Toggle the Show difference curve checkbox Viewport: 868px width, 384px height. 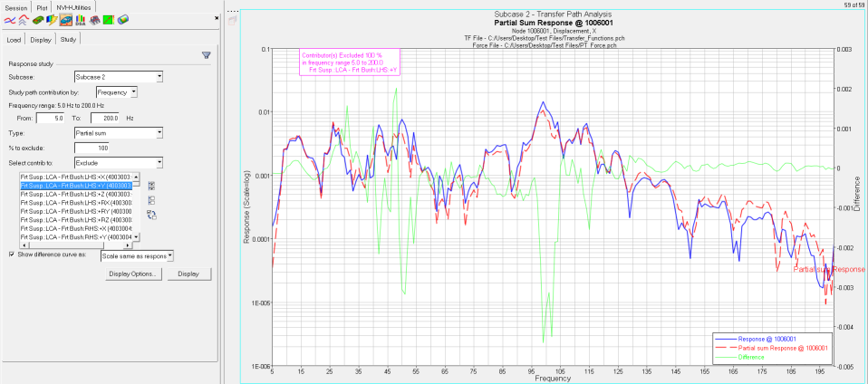(x=12, y=254)
